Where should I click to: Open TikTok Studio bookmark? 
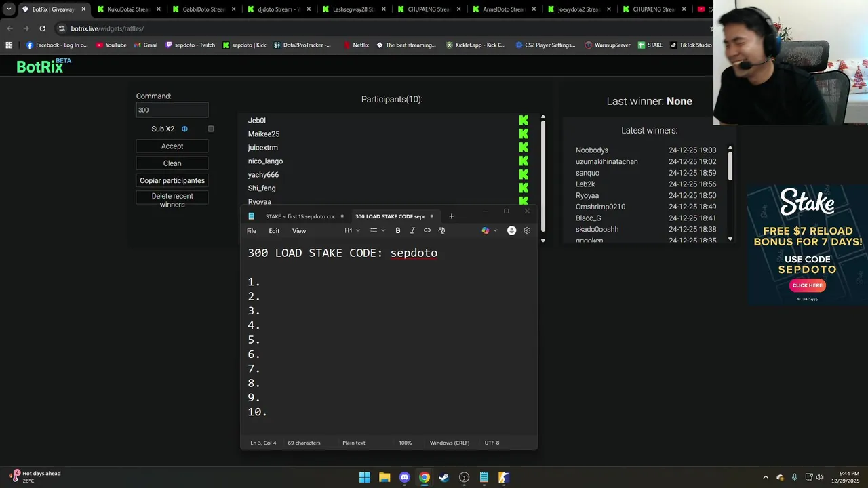coord(690,45)
